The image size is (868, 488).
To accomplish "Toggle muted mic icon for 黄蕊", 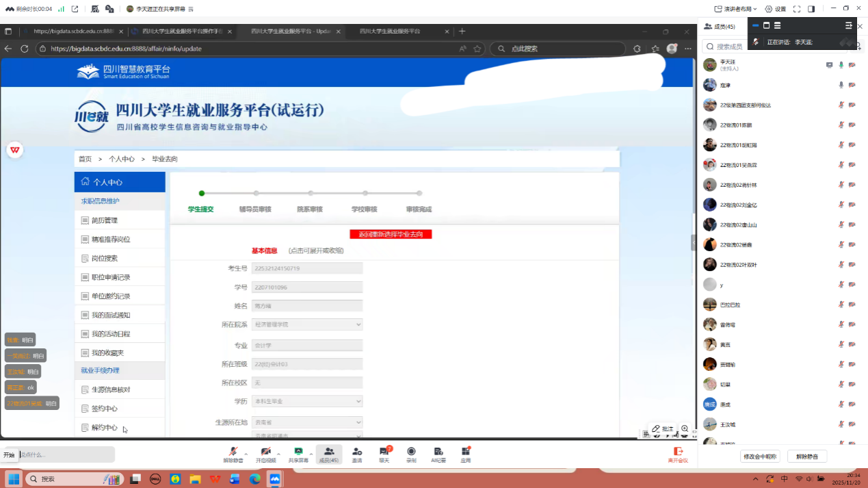I will pos(841,344).
